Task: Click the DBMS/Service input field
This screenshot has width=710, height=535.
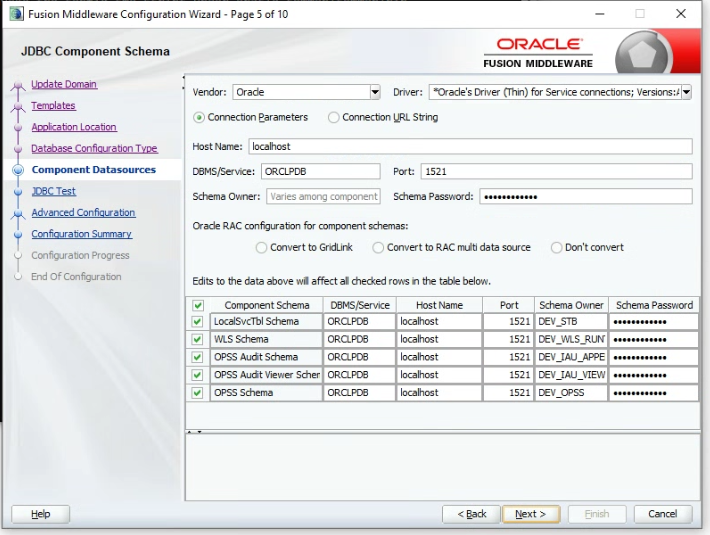Action: pyautogui.click(x=321, y=172)
